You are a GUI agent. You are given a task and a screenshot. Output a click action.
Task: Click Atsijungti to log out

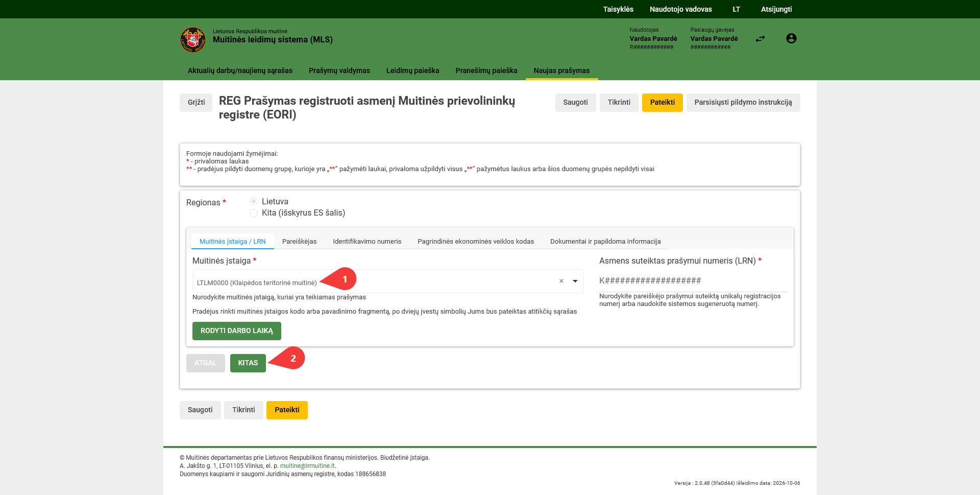[776, 9]
